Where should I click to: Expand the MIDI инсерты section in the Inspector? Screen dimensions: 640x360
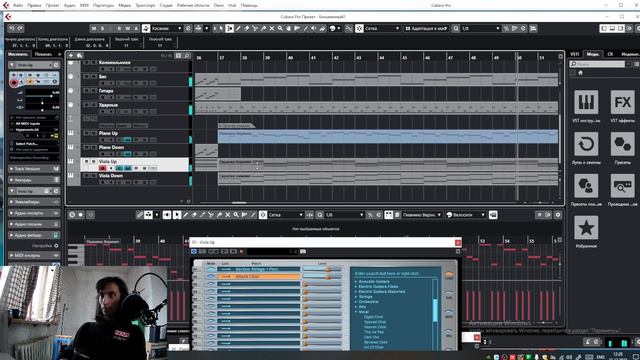point(34,256)
